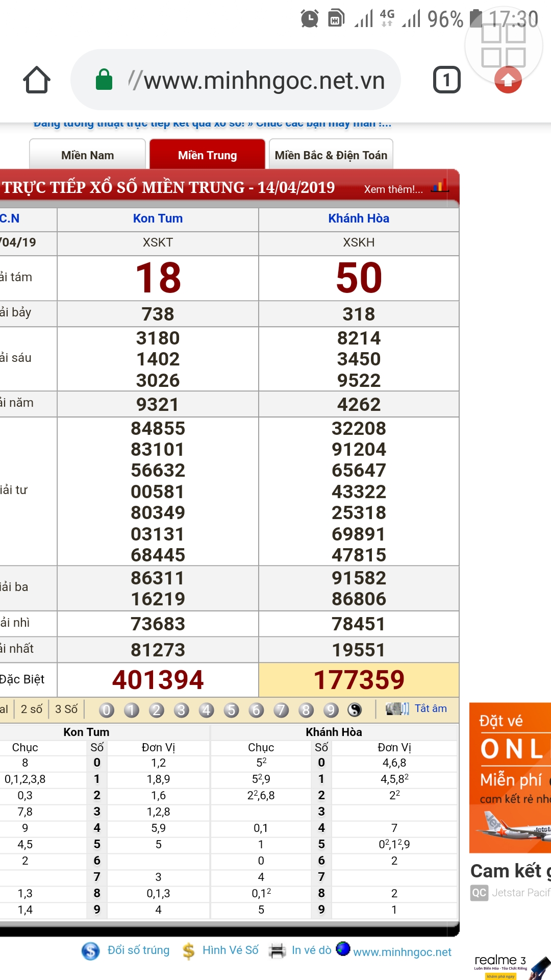Tap Khánh Hòa eighth prize 50
Image resolution: width=551 pixels, height=980 pixels.
click(359, 278)
